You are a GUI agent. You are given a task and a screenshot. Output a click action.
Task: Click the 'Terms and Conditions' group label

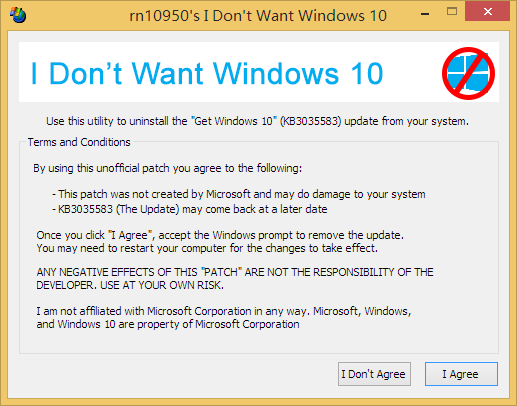point(79,142)
